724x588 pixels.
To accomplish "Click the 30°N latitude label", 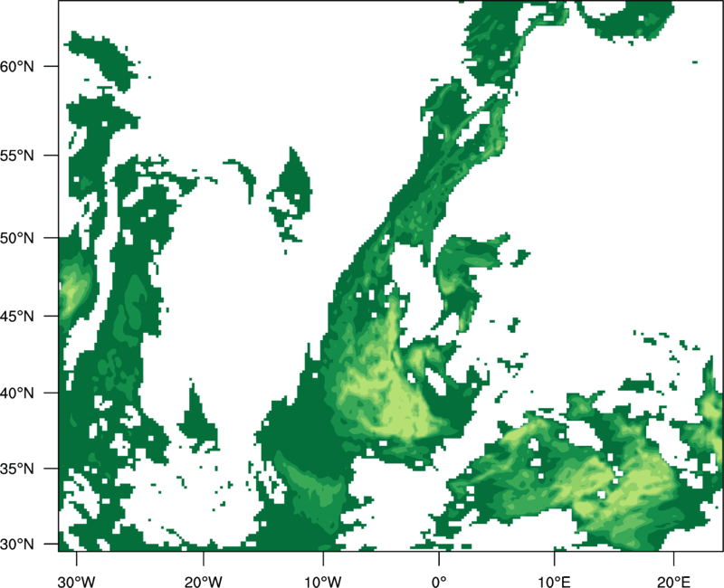I will coord(17,545).
